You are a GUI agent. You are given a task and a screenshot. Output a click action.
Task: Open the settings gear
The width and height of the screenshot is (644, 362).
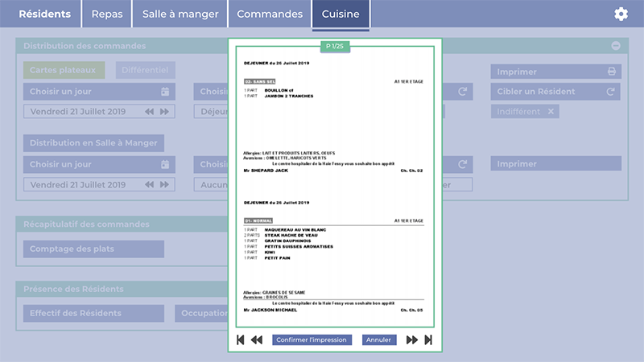click(x=621, y=14)
